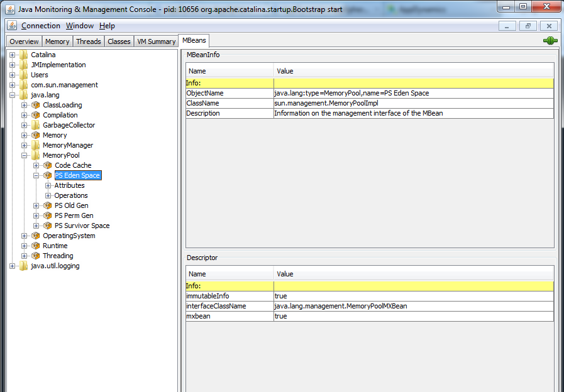
Task: Click the PS Old Gen bean icon
Action: pos(48,205)
